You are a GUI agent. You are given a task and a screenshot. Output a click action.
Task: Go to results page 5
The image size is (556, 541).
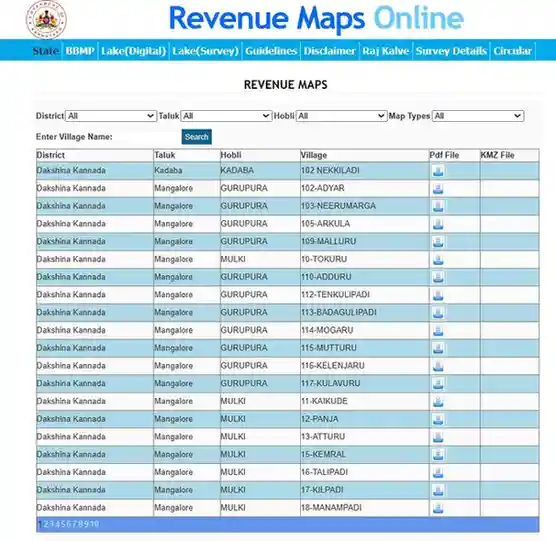click(x=63, y=524)
